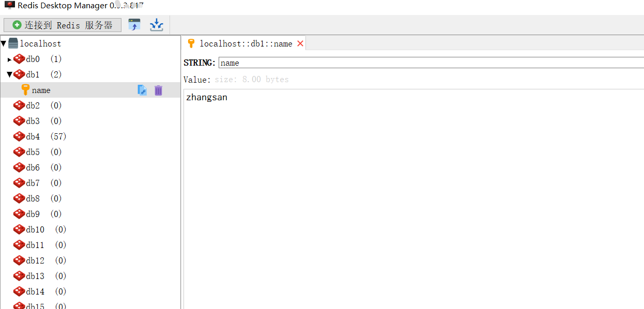The image size is (644, 309).
Task: Click the key icon on the tab
Action: click(x=191, y=43)
